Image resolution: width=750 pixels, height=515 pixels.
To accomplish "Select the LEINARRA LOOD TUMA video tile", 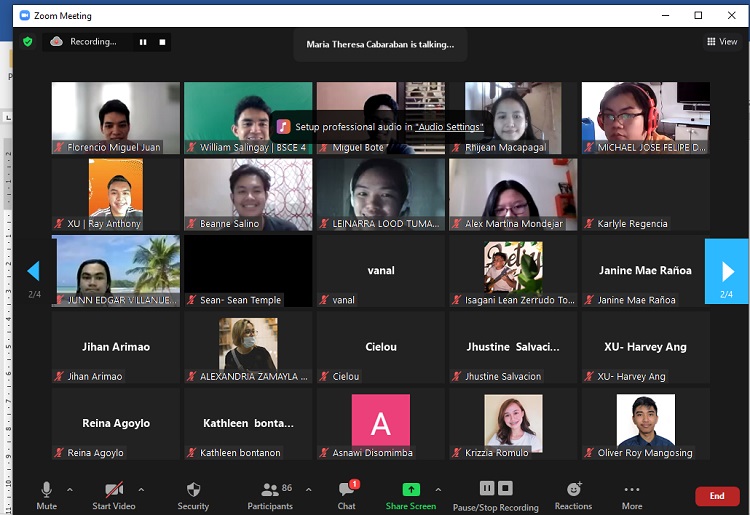I will pyautogui.click(x=381, y=195).
